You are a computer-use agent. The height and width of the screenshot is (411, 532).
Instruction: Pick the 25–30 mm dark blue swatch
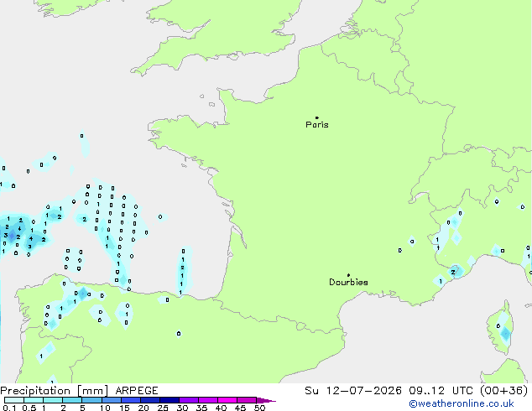170,400
